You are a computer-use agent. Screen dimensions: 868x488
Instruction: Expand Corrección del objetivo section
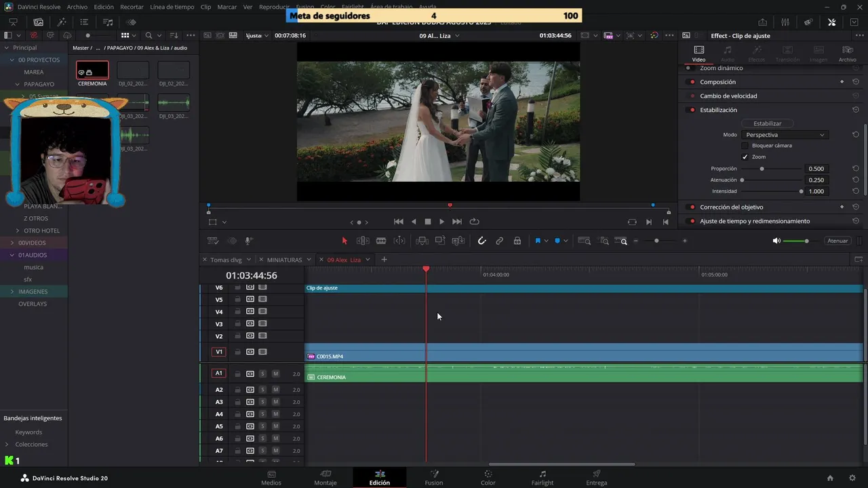click(x=731, y=207)
